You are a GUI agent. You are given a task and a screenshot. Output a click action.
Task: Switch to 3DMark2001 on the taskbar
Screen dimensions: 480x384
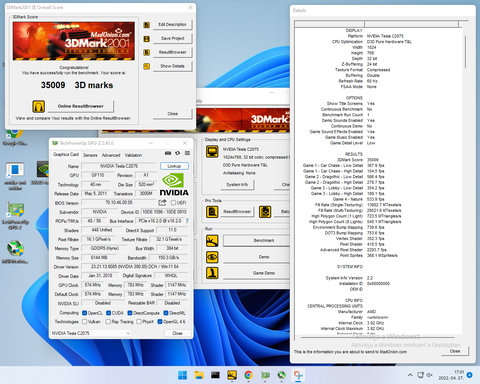pyautogui.click(x=232, y=375)
